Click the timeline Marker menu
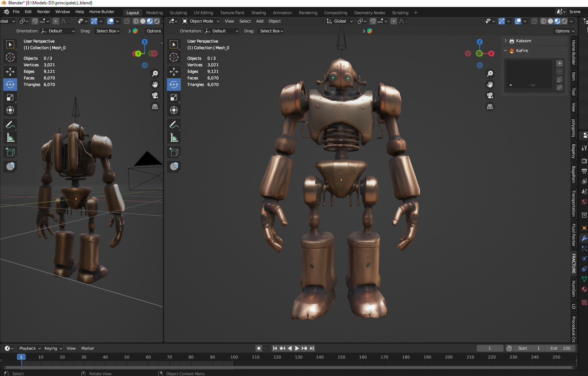 (x=87, y=348)
